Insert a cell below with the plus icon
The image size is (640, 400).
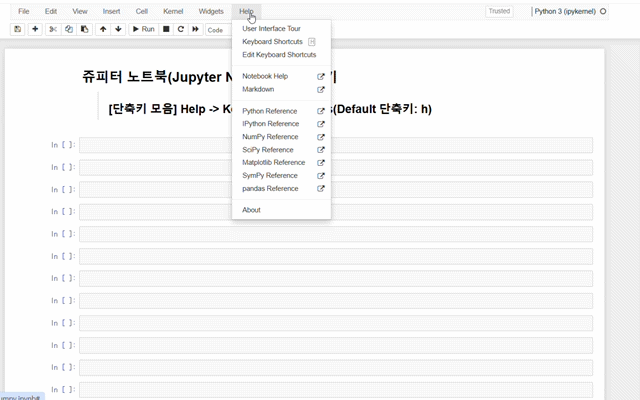point(35,29)
